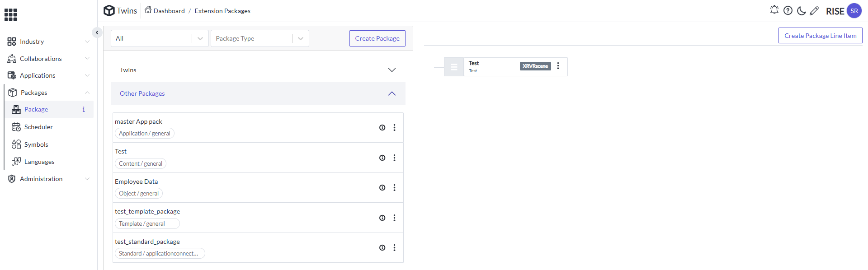868x270 pixels.
Task: Select the master App pack name
Action: (138, 121)
